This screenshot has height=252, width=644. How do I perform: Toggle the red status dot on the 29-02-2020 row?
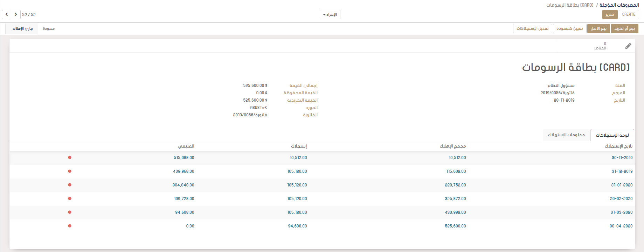(x=70, y=199)
